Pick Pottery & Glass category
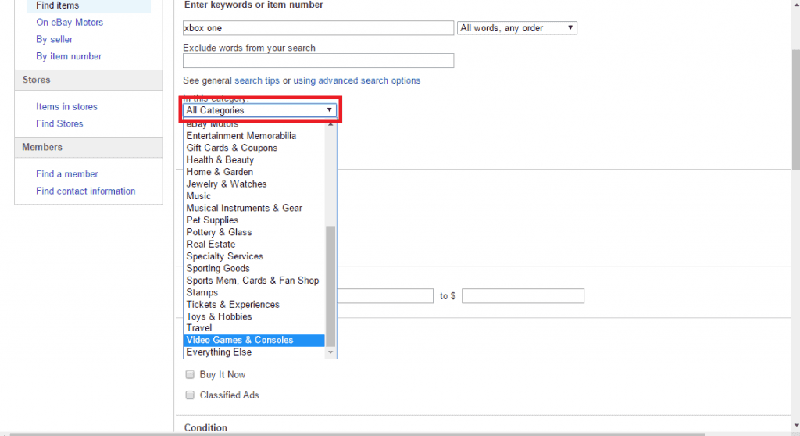The width and height of the screenshot is (800, 436). click(254, 232)
